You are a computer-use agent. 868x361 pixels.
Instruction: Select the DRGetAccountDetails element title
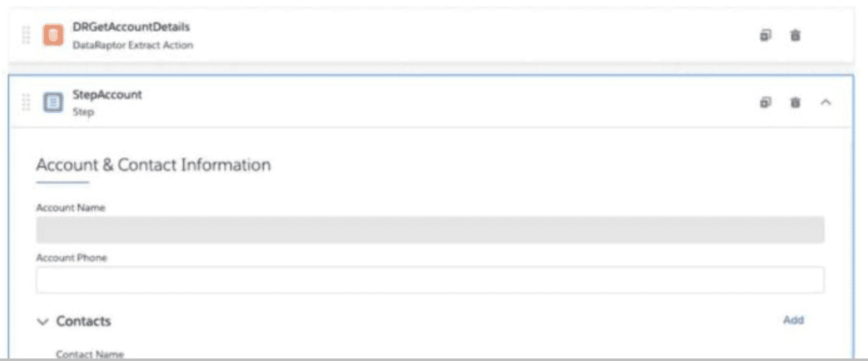pyautogui.click(x=131, y=27)
